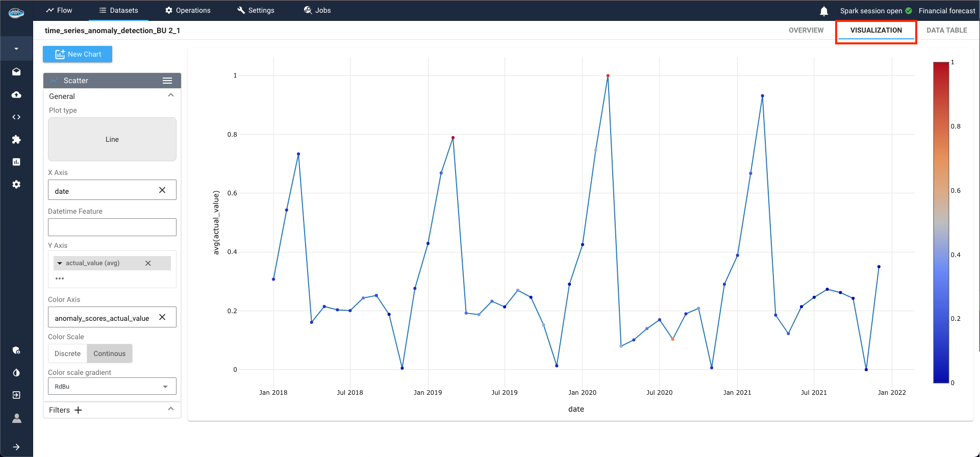Select the Line plot type button
The height and width of the screenshot is (457, 980).
click(112, 139)
